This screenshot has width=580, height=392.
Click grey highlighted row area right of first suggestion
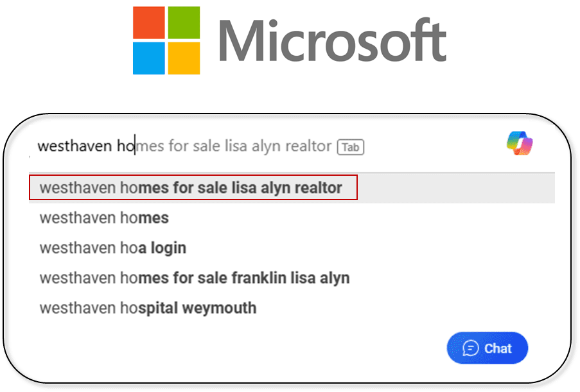point(456,188)
